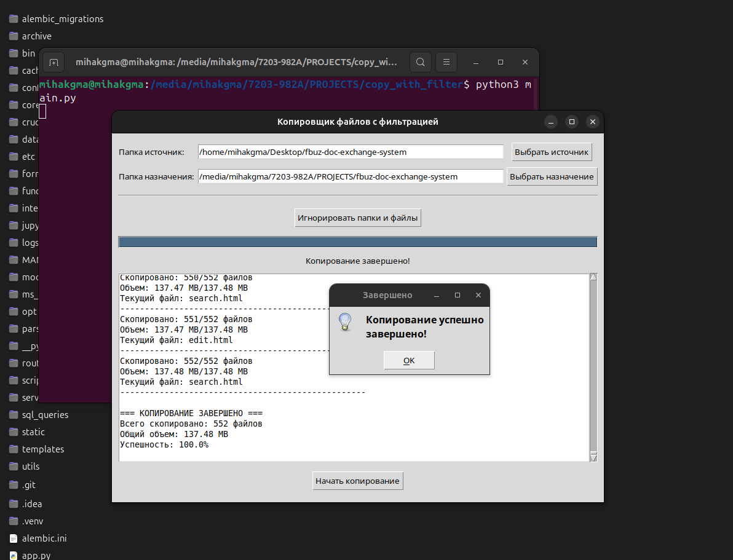Open the .venv folder
This screenshot has width=733, height=560.
click(x=26, y=521)
